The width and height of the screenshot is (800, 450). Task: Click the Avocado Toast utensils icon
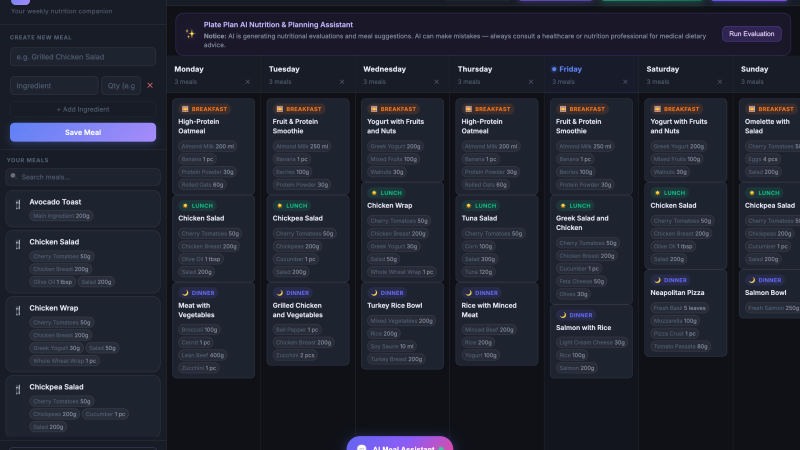18,205
